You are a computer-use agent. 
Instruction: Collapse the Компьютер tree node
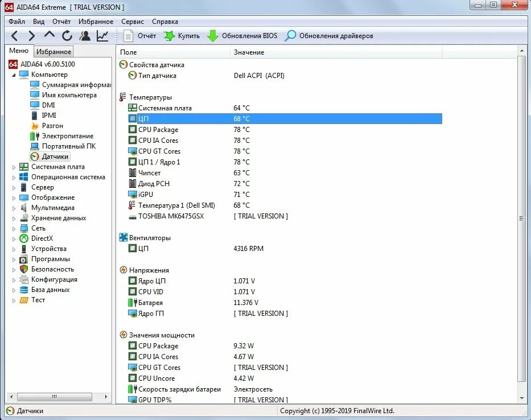pyautogui.click(x=14, y=75)
